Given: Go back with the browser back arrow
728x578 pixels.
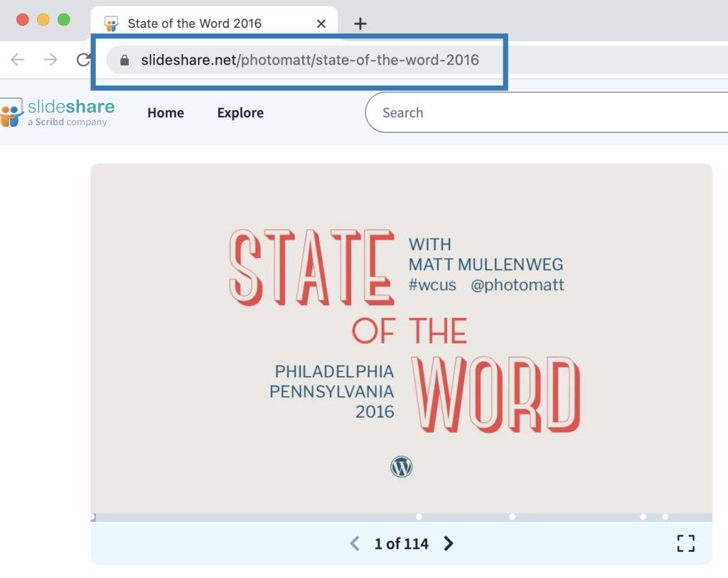Looking at the screenshot, I should point(18,60).
